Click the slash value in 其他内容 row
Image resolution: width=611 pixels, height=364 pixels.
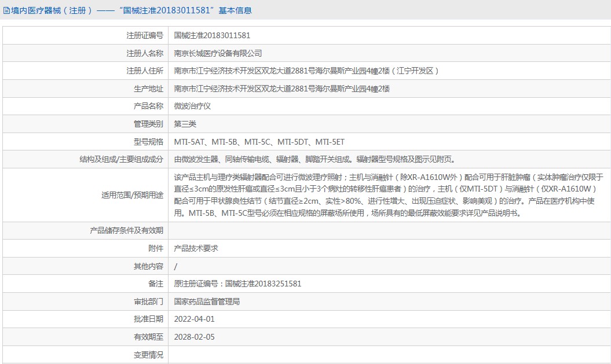(175, 267)
